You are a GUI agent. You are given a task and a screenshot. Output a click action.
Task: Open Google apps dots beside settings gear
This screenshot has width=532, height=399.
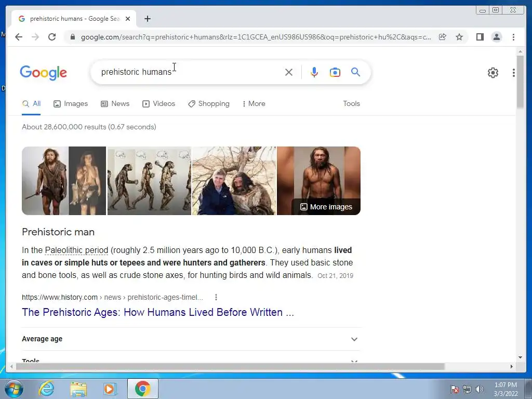[x=514, y=73]
